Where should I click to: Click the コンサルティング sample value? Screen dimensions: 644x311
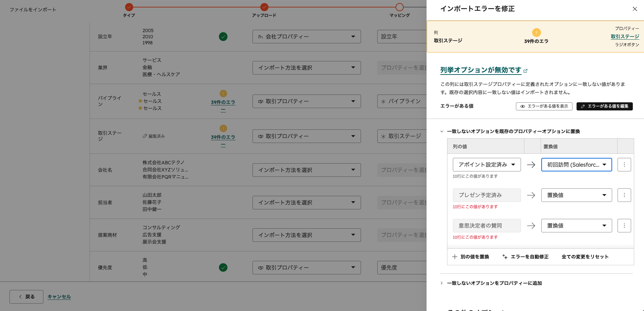tap(161, 227)
